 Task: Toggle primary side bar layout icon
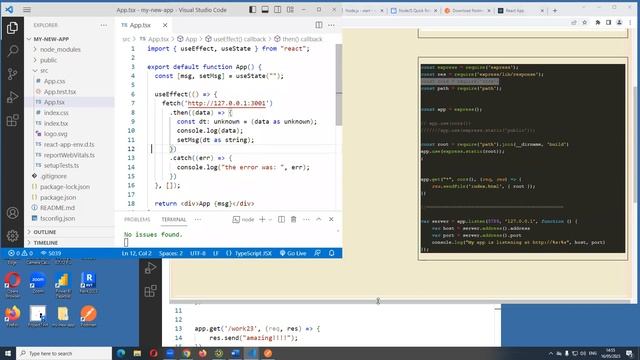[x=253, y=9]
